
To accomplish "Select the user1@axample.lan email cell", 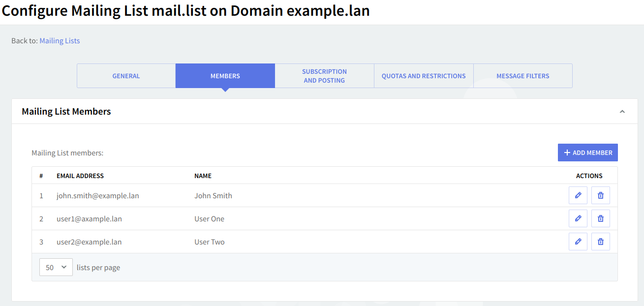I will click(89, 219).
